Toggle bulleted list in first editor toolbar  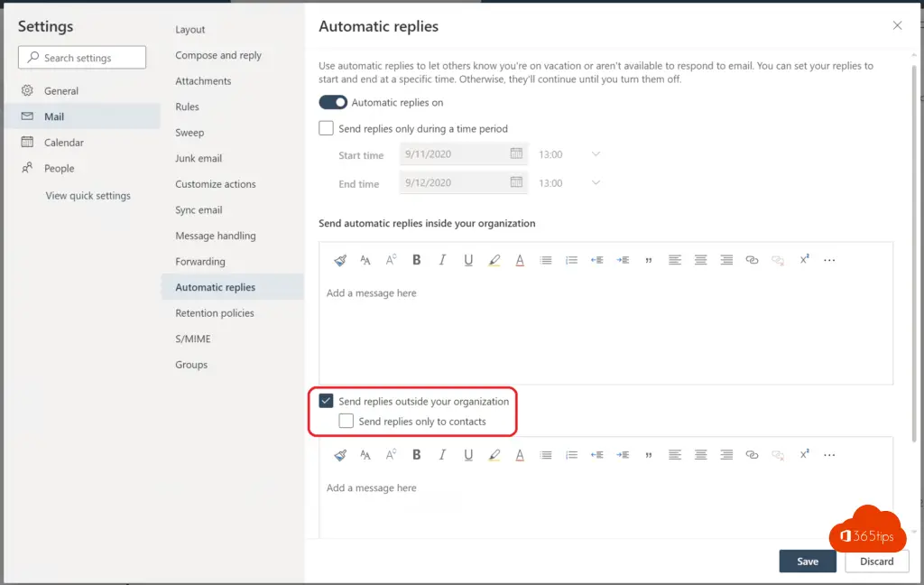pos(546,260)
